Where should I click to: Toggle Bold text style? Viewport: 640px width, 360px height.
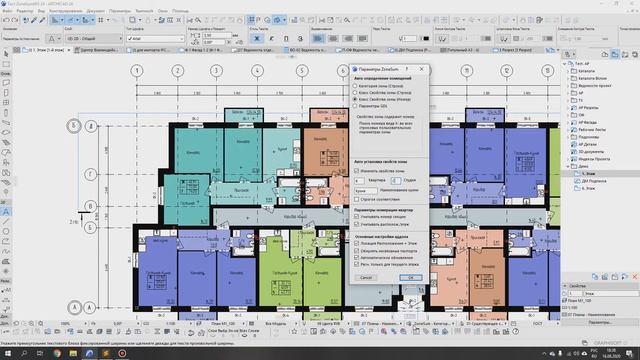click(x=257, y=38)
